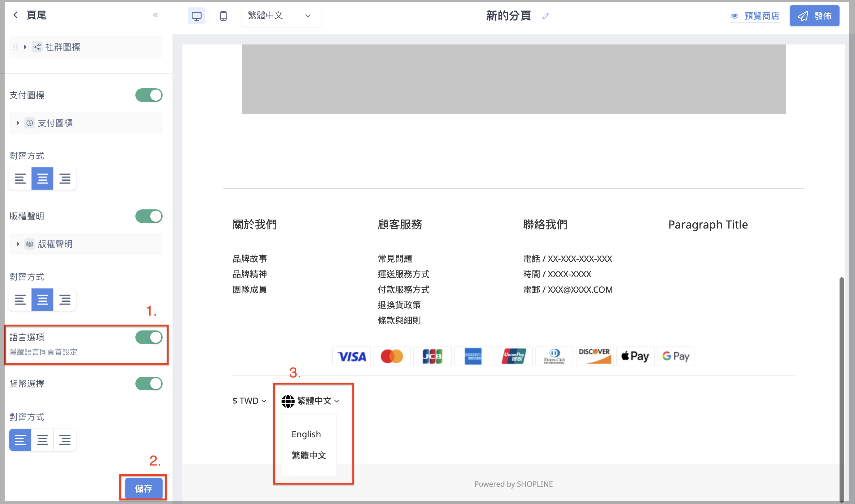This screenshot has height=504, width=855.
Task: Toggle the 貨幣選擇 switch
Action: (149, 384)
